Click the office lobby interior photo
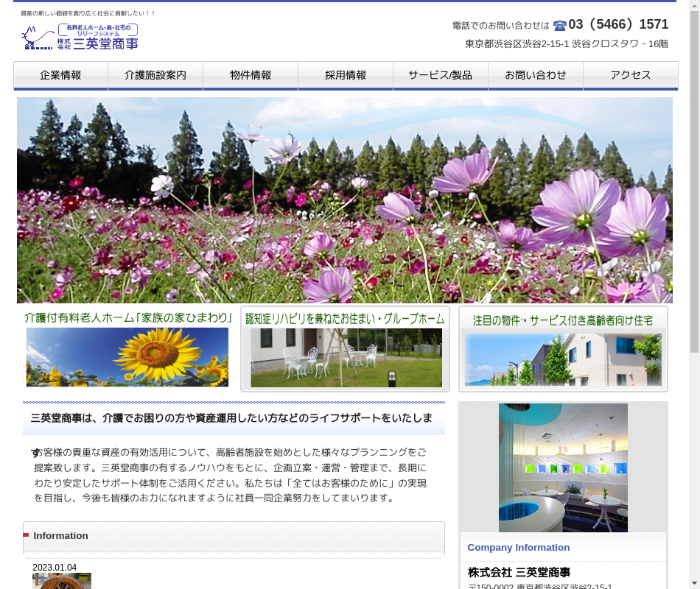 (x=564, y=468)
